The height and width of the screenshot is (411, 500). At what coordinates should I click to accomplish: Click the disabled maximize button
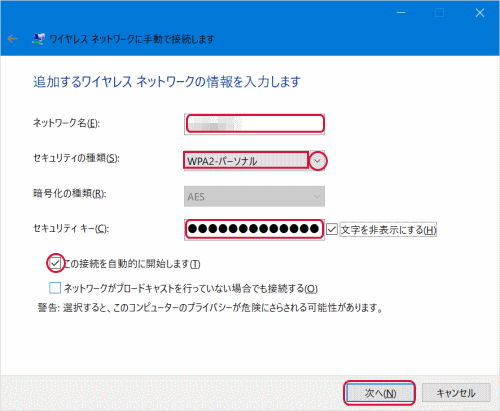(440, 13)
